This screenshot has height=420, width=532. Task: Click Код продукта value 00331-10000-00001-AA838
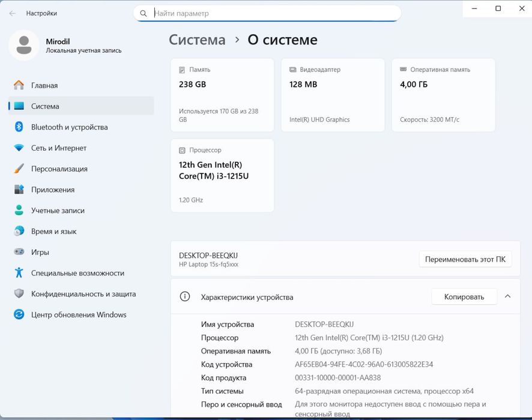pyautogui.click(x=337, y=377)
